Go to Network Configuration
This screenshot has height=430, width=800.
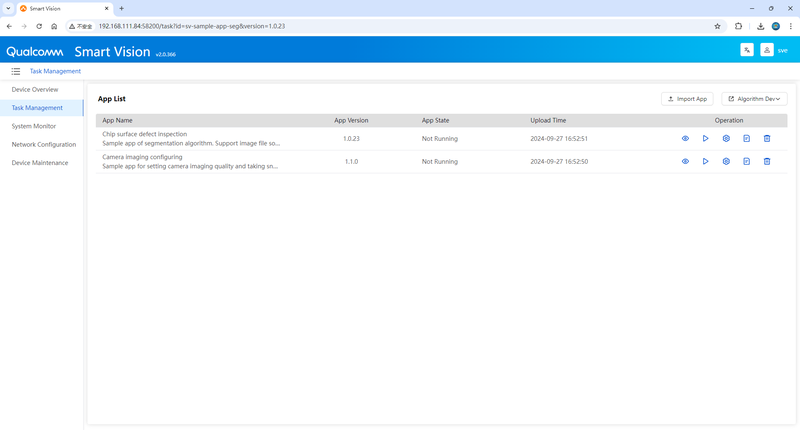coord(44,144)
